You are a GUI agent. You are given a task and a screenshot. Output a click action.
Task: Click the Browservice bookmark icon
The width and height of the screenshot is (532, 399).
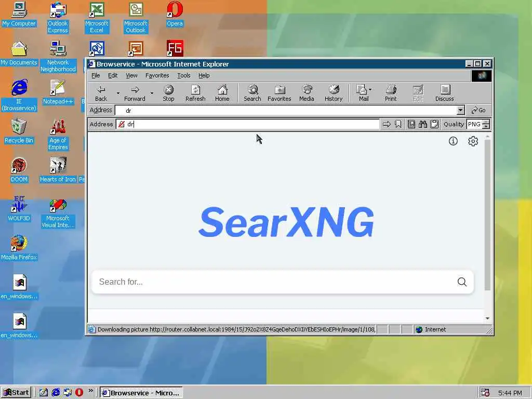[398, 124]
